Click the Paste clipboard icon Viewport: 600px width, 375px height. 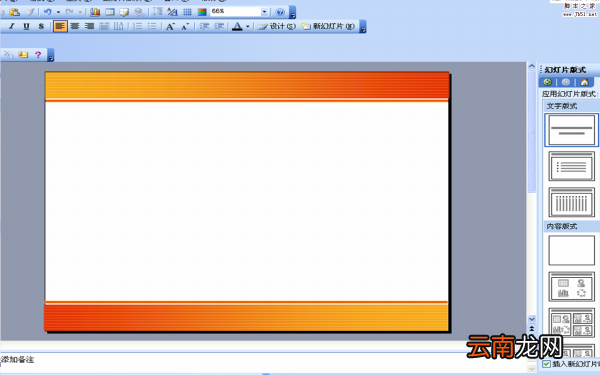click(x=15, y=12)
